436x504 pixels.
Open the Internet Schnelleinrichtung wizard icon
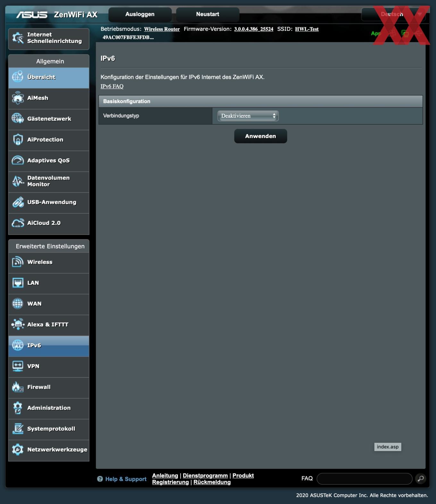tap(18, 38)
